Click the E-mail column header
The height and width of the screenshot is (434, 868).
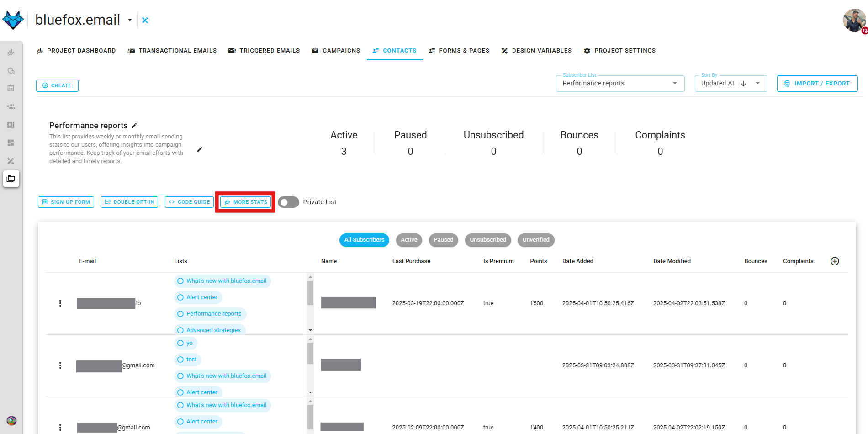point(87,261)
